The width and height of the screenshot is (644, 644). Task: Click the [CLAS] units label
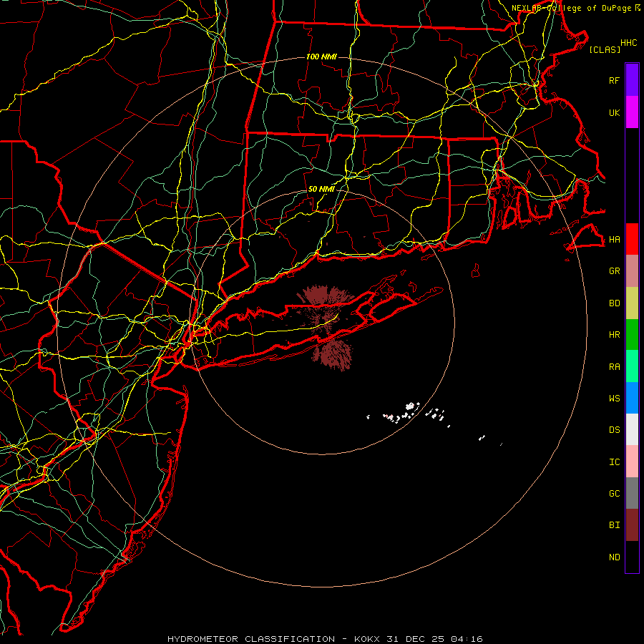click(x=605, y=49)
